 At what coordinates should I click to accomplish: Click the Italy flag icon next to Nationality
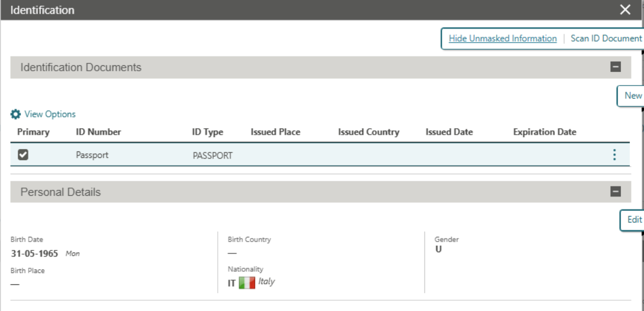[x=247, y=283]
